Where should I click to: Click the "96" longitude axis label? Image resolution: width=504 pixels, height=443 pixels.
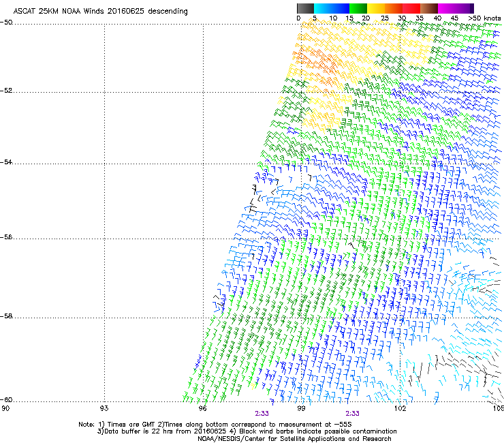pyautogui.click(x=202, y=408)
